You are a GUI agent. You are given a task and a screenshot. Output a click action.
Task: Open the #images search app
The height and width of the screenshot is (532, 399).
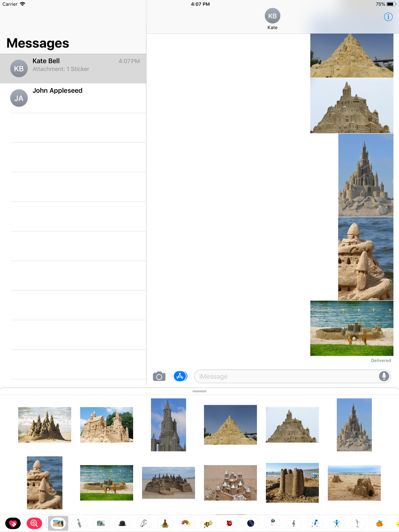pyautogui.click(x=34, y=523)
